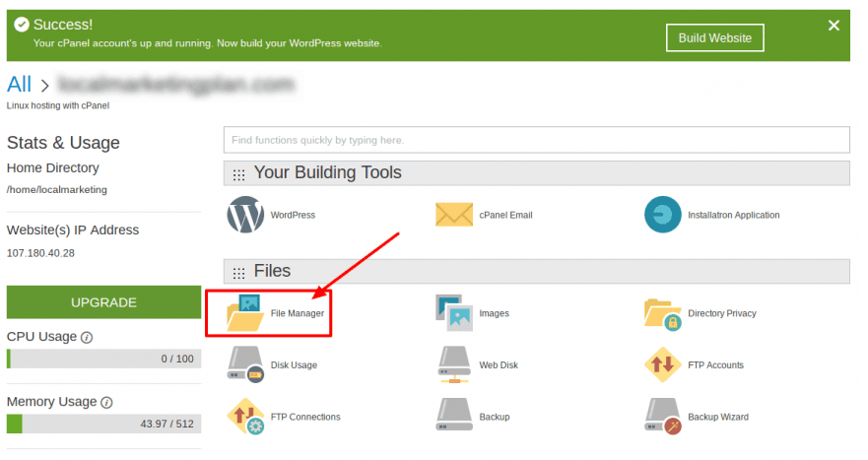Image resolution: width=868 pixels, height=460 pixels.
Task: Click the Backup Wizard label
Action: click(718, 417)
